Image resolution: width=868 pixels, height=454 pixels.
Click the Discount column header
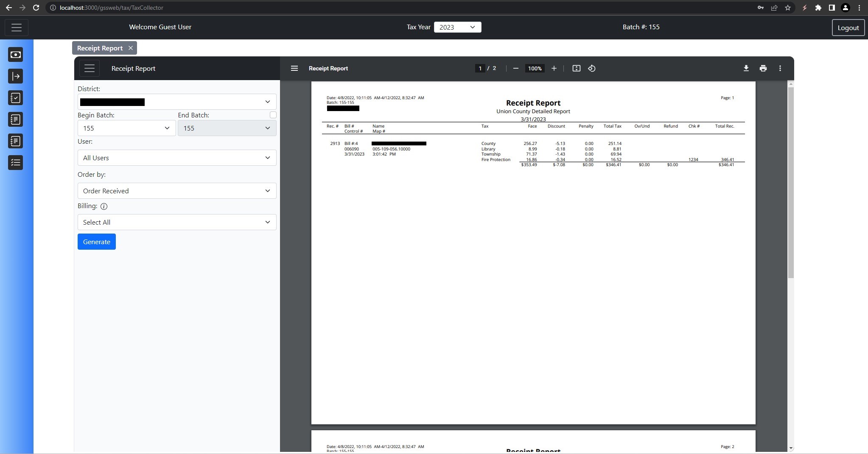556,126
